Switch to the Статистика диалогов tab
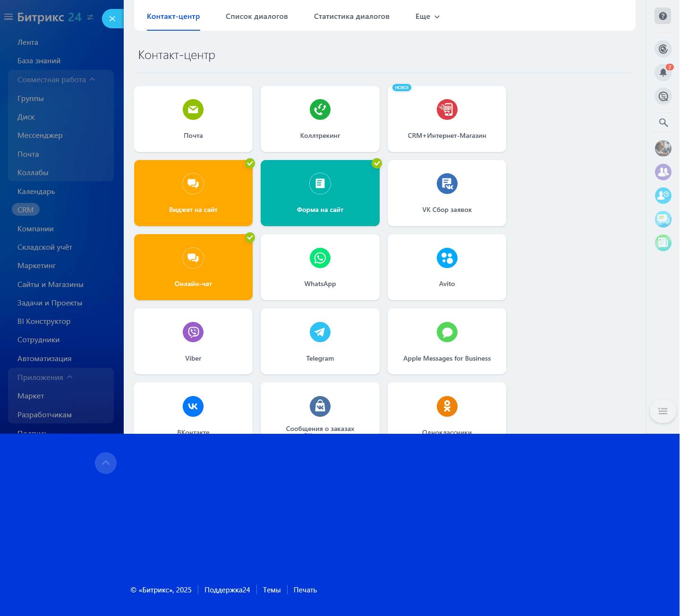Viewport: 680px width, 616px height. 351,16
